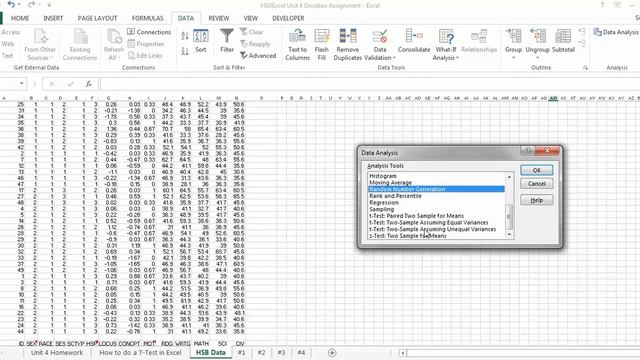Switch to Unit 4 Homework sheet
This screenshot has width=640, height=360.
pos(57,353)
